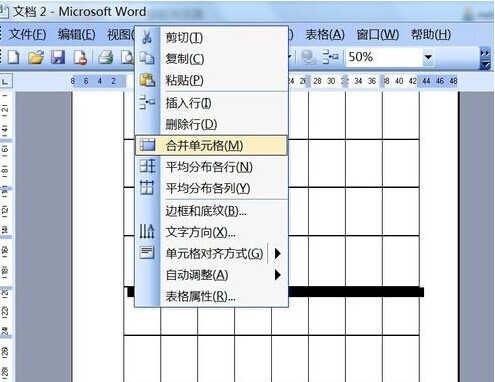Click the tab stop selector at ruler corner
The image size is (495, 382).
6,81
